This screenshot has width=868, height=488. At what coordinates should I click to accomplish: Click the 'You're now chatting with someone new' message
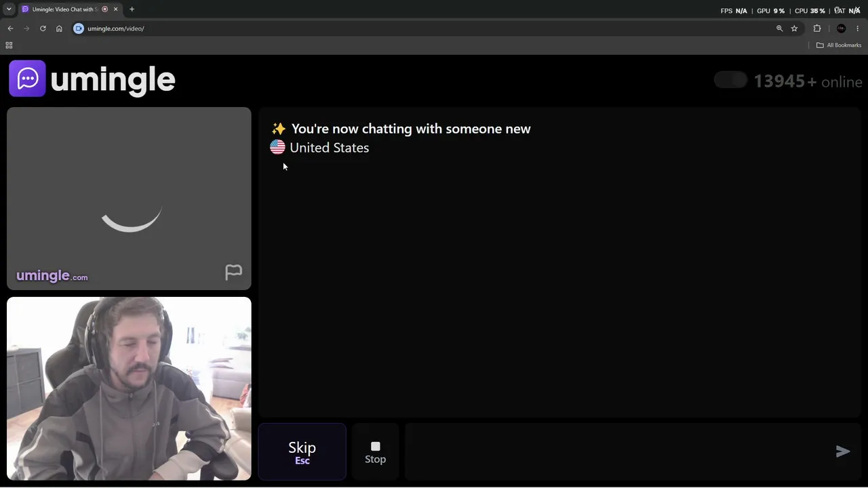coord(410,129)
